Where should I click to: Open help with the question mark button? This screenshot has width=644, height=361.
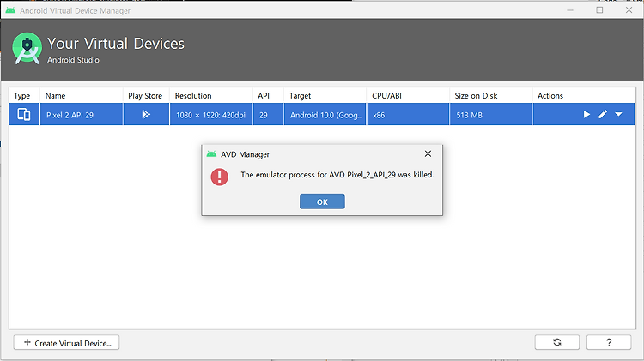pos(609,342)
